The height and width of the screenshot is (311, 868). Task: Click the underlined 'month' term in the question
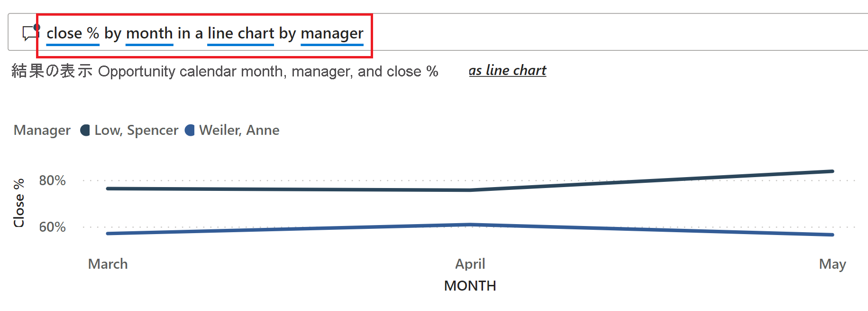coord(149,33)
